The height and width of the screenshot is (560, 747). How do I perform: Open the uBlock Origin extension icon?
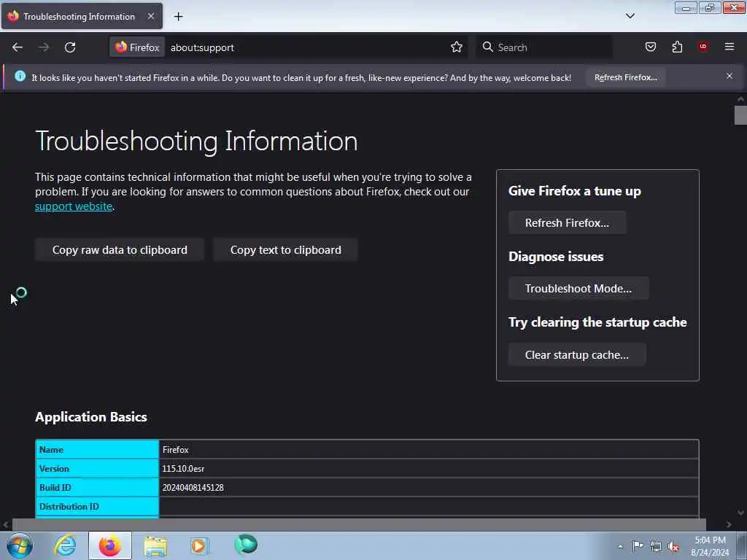703,47
